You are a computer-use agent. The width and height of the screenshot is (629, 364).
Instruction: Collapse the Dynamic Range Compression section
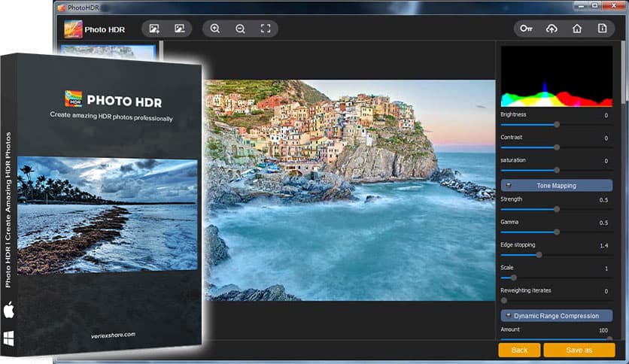(556, 316)
